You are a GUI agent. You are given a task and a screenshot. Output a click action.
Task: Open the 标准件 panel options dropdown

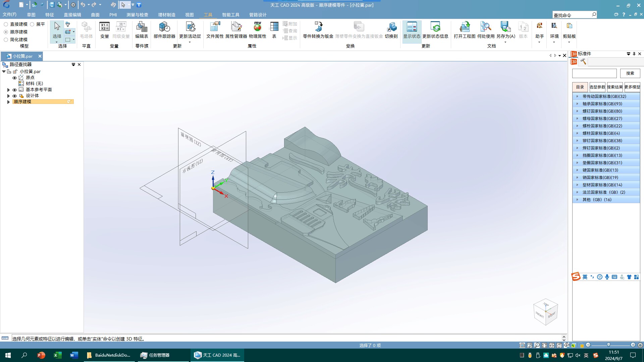click(628, 54)
